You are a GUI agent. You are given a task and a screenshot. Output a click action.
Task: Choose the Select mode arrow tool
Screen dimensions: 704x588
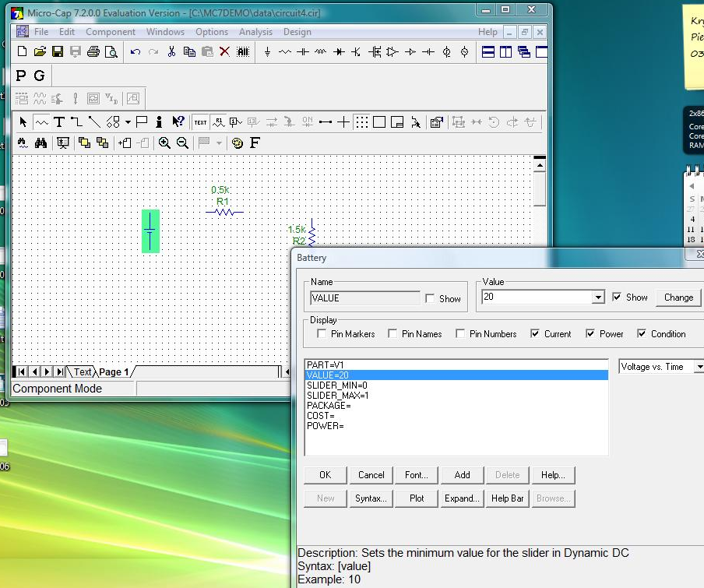point(23,122)
